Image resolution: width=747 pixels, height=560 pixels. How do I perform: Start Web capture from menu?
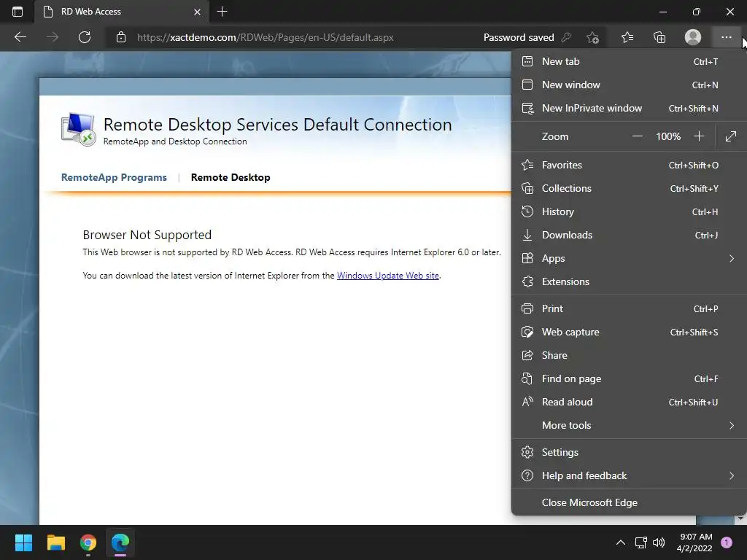point(628,332)
